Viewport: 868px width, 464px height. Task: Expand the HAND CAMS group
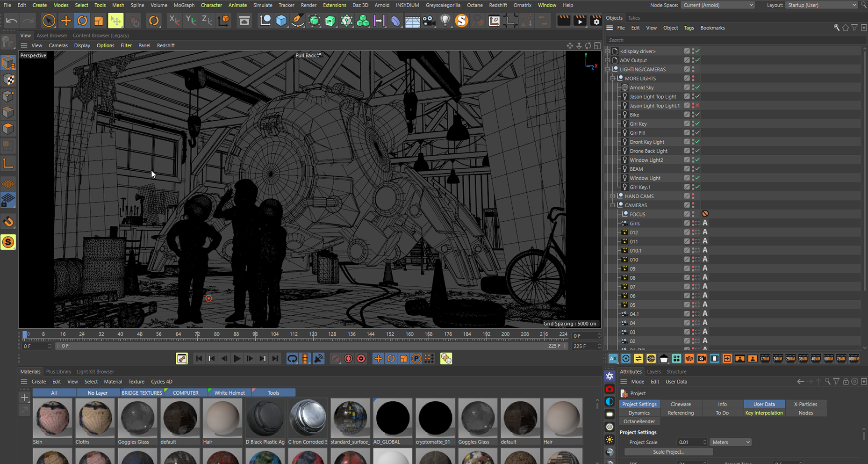tap(613, 196)
